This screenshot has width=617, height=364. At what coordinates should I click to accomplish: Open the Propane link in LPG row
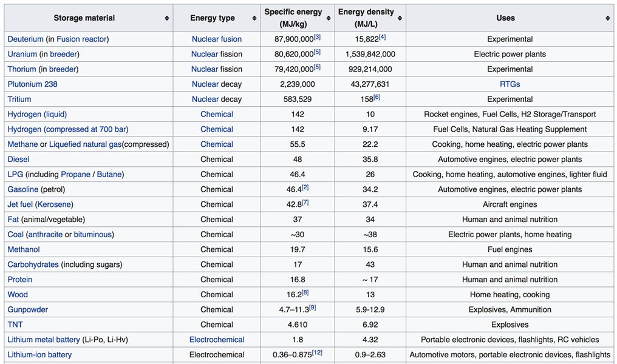tap(75, 175)
